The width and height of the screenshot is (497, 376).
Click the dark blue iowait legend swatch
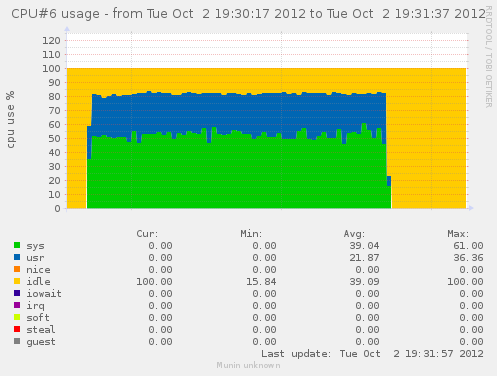[17, 293]
